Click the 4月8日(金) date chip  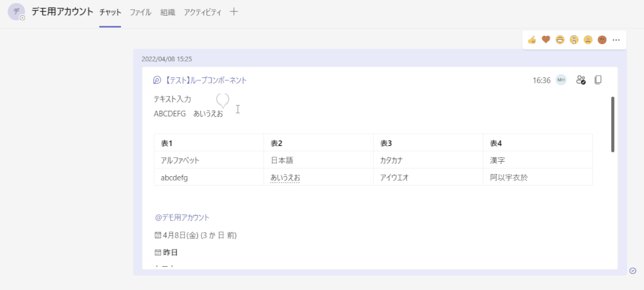pyautogui.click(x=195, y=235)
